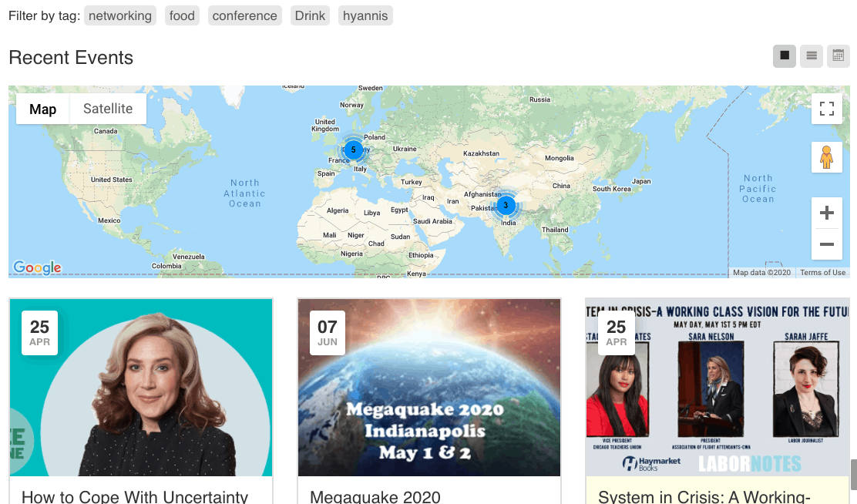Select the grid view icon
The image size is (857, 504).
coord(784,55)
